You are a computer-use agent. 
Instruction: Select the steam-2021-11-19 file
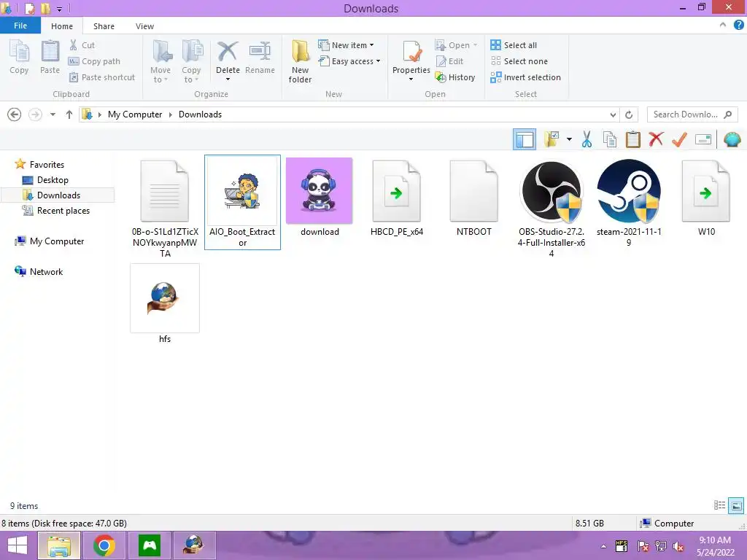[629, 204]
